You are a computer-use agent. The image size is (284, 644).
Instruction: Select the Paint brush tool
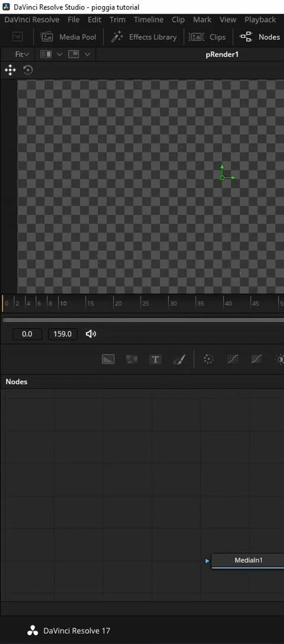(x=179, y=359)
